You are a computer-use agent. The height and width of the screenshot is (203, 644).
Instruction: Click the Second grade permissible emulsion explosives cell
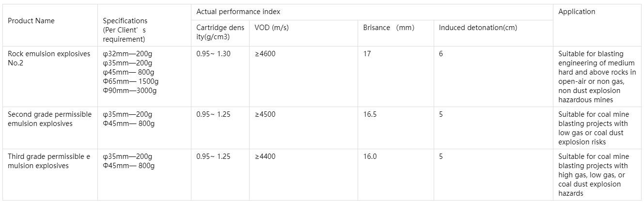click(x=49, y=119)
